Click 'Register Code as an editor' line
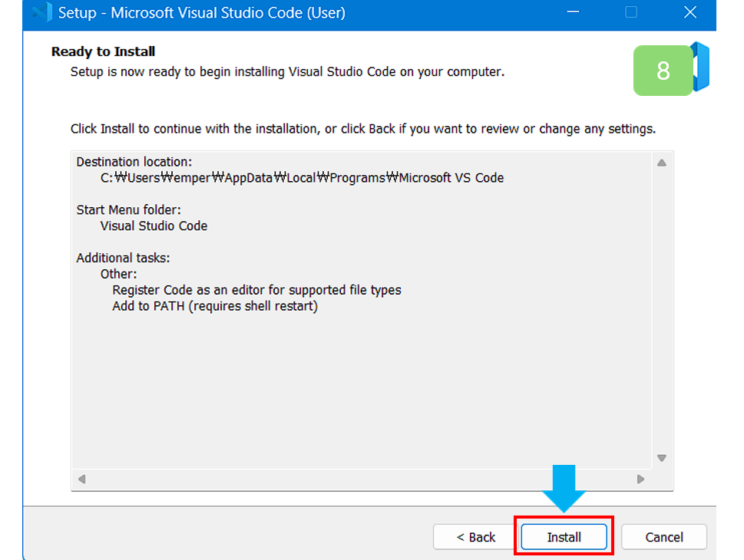Image resolution: width=744 pixels, height=560 pixels. point(256,290)
